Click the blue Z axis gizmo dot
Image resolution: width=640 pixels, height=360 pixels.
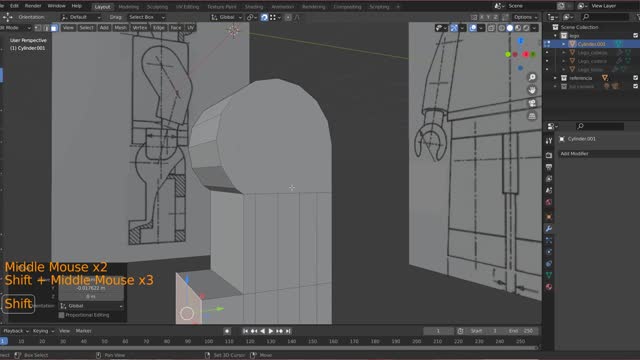pos(521,41)
